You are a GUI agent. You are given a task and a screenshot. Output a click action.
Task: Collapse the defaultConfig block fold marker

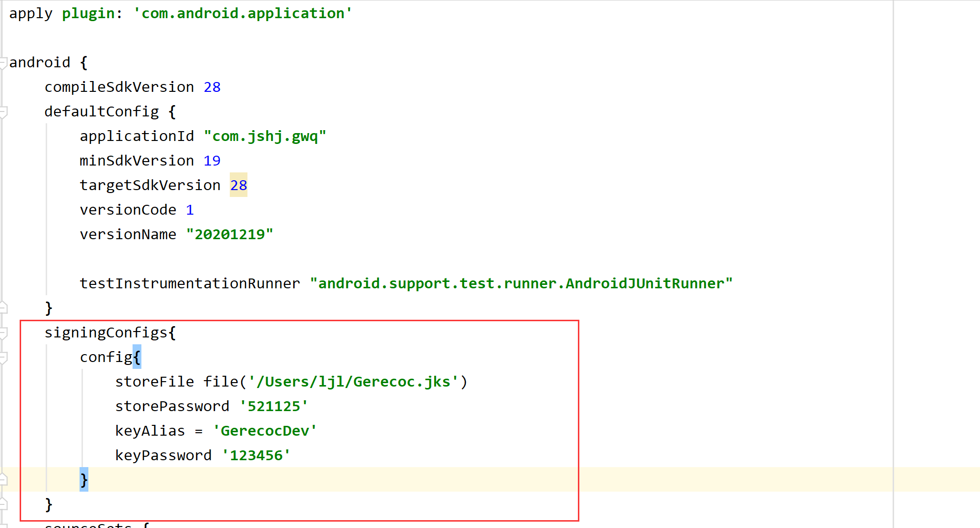pos(3,112)
